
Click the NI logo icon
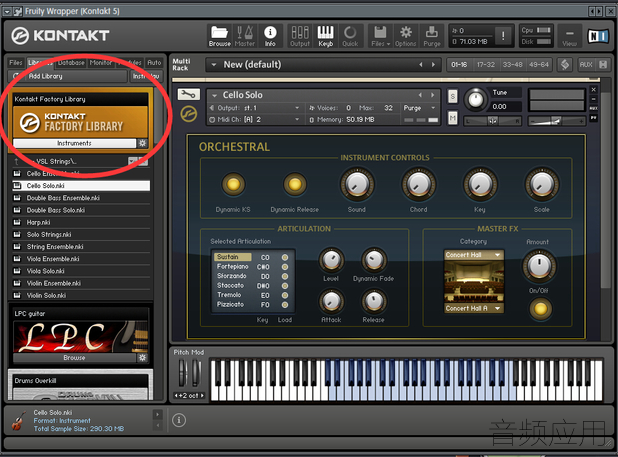(x=598, y=36)
